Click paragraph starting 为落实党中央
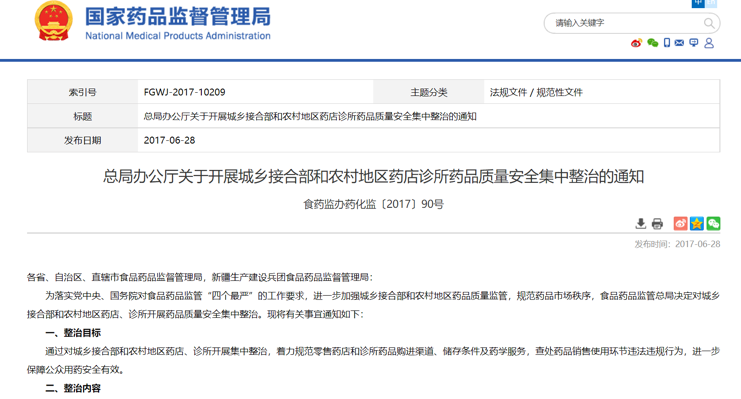Screen dimensions: 741x399 pos(373,305)
